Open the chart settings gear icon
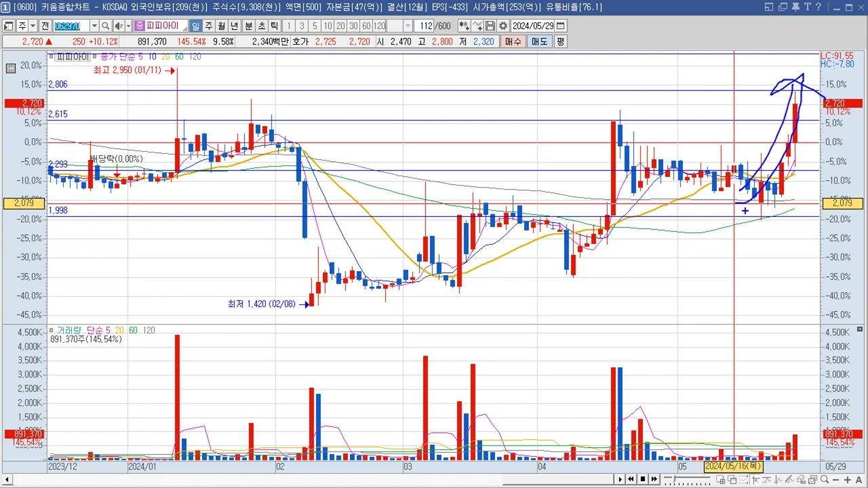Image resolution: width=868 pixels, height=488 pixels. 503,26
